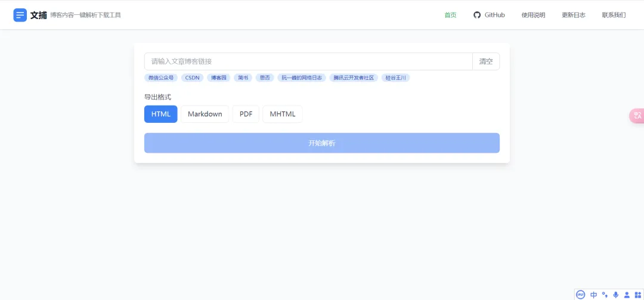This screenshot has height=300, width=644.
Task: Select the 微信公众号 tag
Action: pyautogui.click(x=161, y=78)
